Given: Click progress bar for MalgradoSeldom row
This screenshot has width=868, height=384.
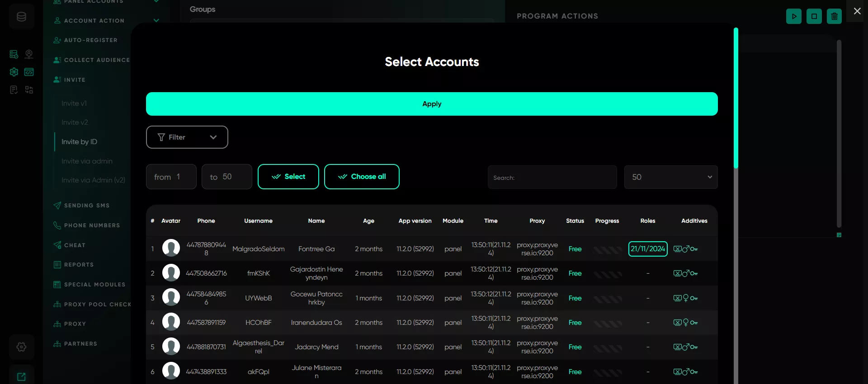Looking at the screenshot, I should (x=608, y=250).
